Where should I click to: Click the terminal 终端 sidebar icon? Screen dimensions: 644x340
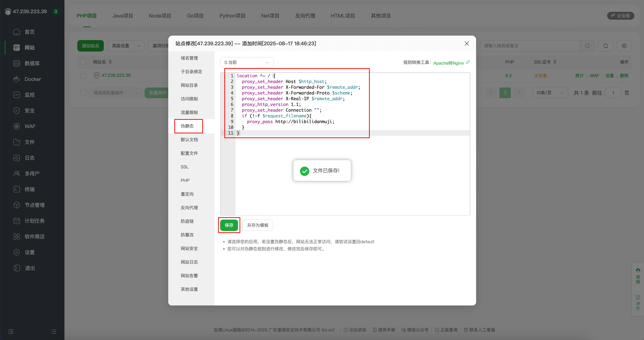click(16, 189)
